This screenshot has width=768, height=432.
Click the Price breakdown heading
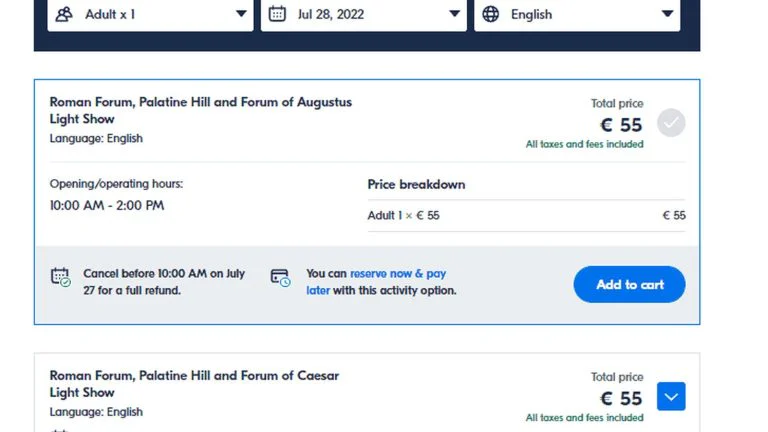click(416, 185)
